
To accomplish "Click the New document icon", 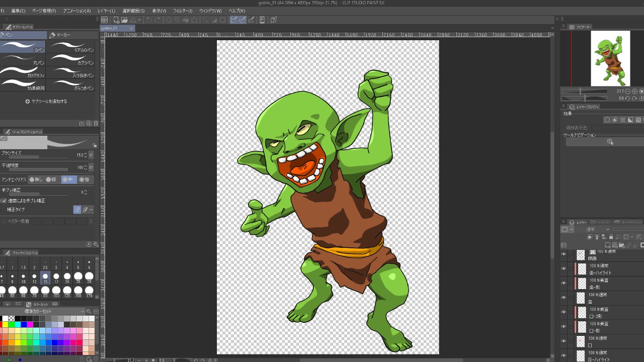I will pyautogui.click(x=116, y=20).
